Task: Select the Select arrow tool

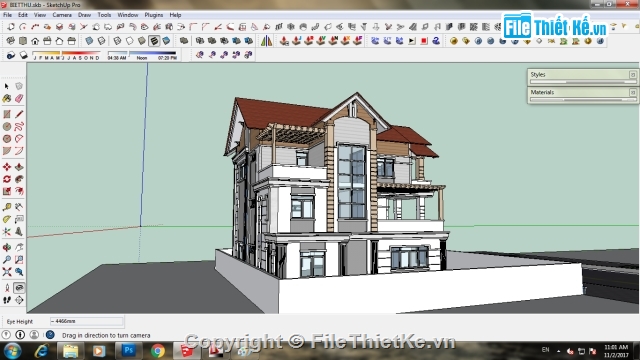Action: coord(7,86)
